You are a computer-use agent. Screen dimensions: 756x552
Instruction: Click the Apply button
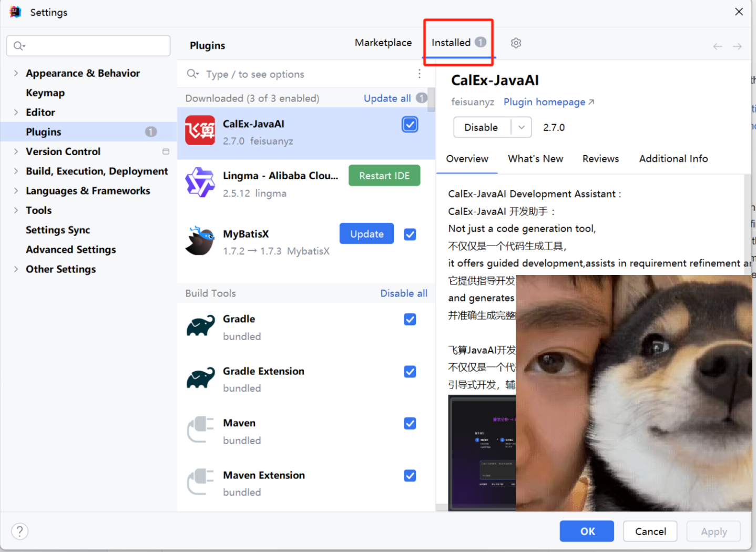click(713, 531)
